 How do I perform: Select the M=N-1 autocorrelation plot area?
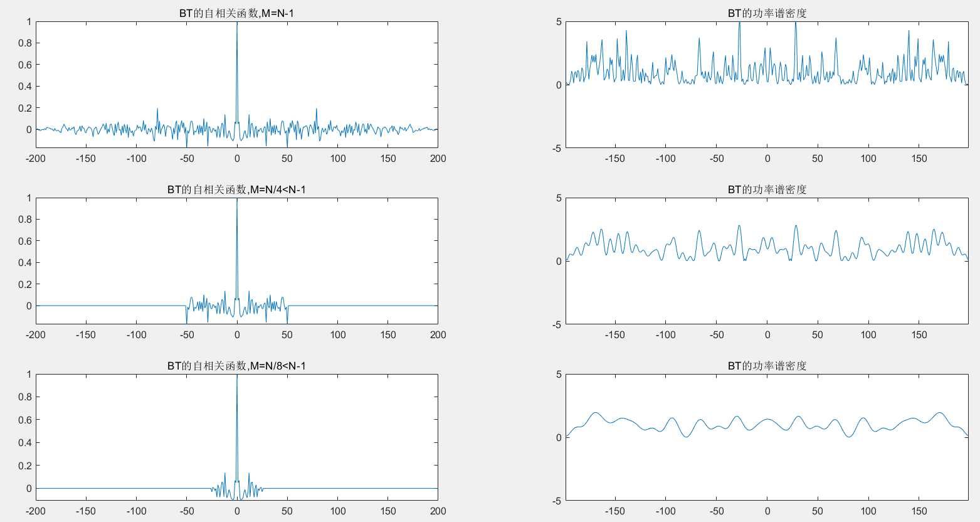click(x=237, y=85)
